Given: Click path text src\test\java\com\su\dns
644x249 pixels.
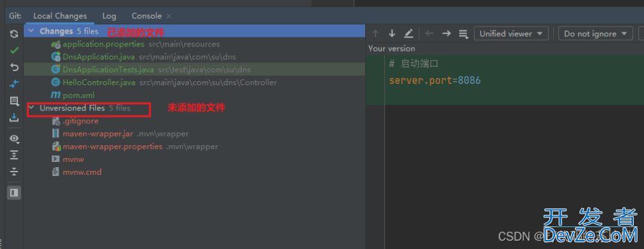Looking at the screenshot, I should pos(204,70).
